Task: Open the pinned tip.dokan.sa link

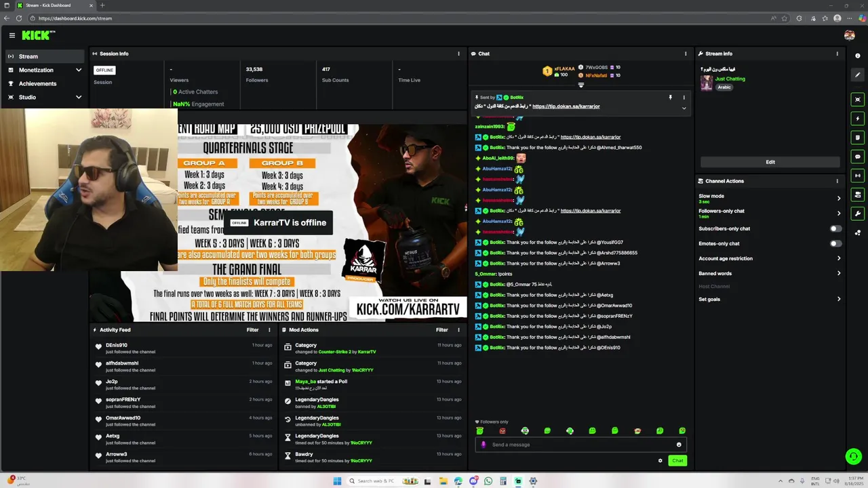Action: click(566, 106)
